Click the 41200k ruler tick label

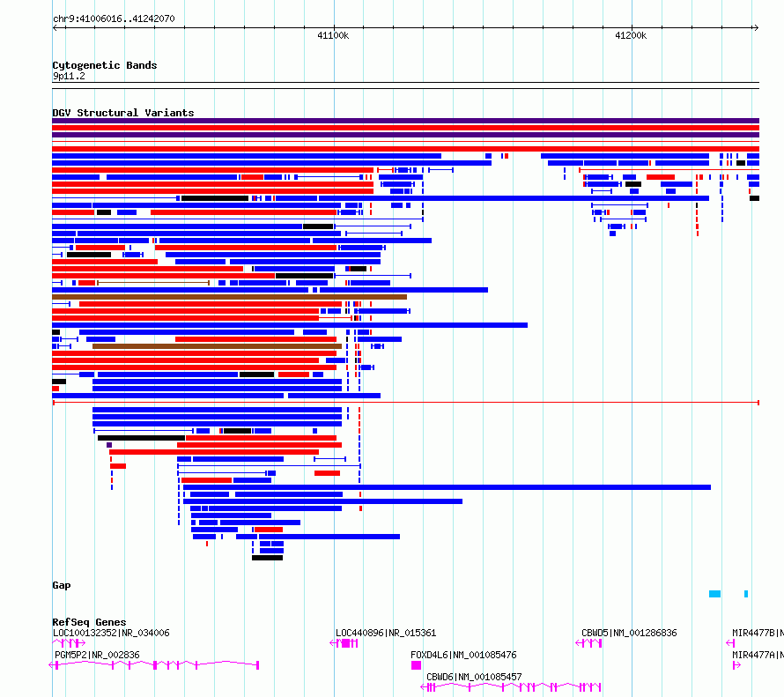tap(631, 35)
